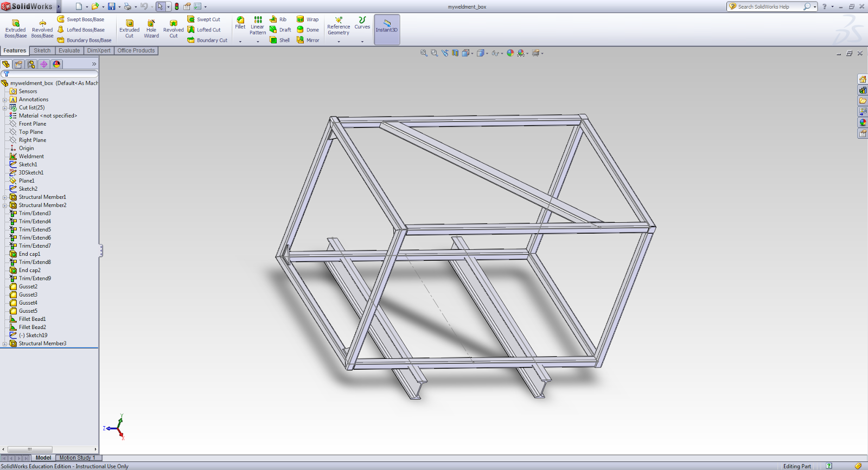Viewport: 868px width, 470px height.
Task: Select the Revolved Boss/Base tool
Action: point(42,28)
